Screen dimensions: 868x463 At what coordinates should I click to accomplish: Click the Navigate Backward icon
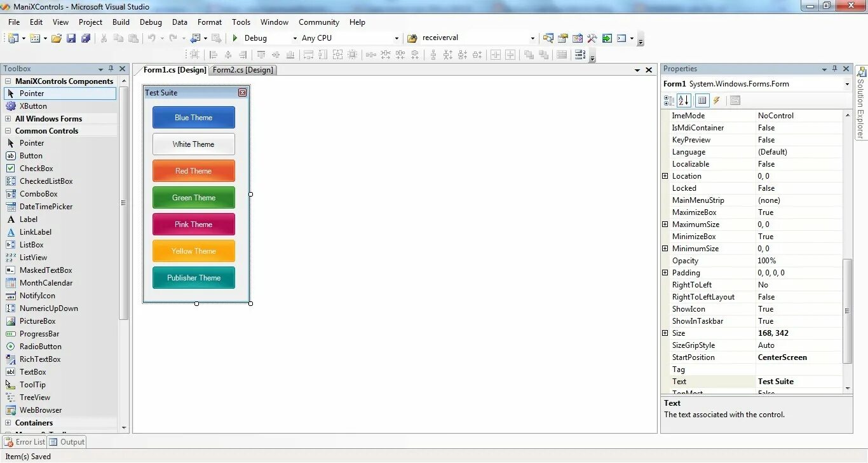195,38
